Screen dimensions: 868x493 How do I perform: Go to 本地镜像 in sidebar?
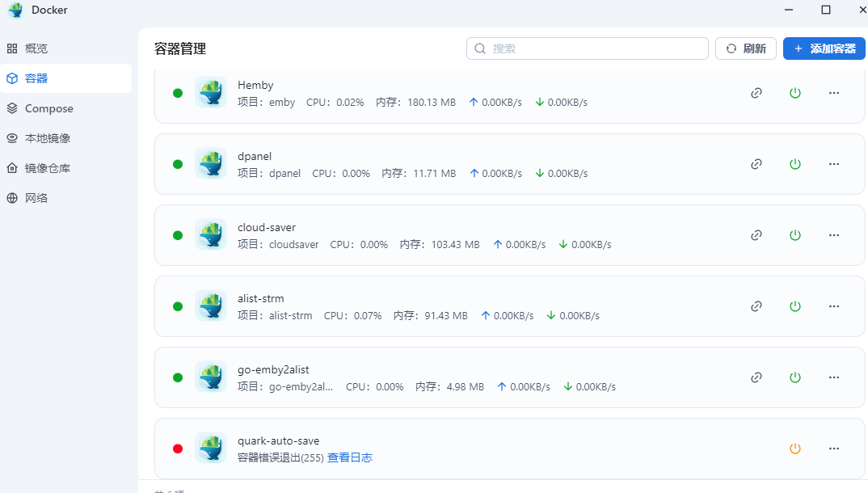(66, 138)
